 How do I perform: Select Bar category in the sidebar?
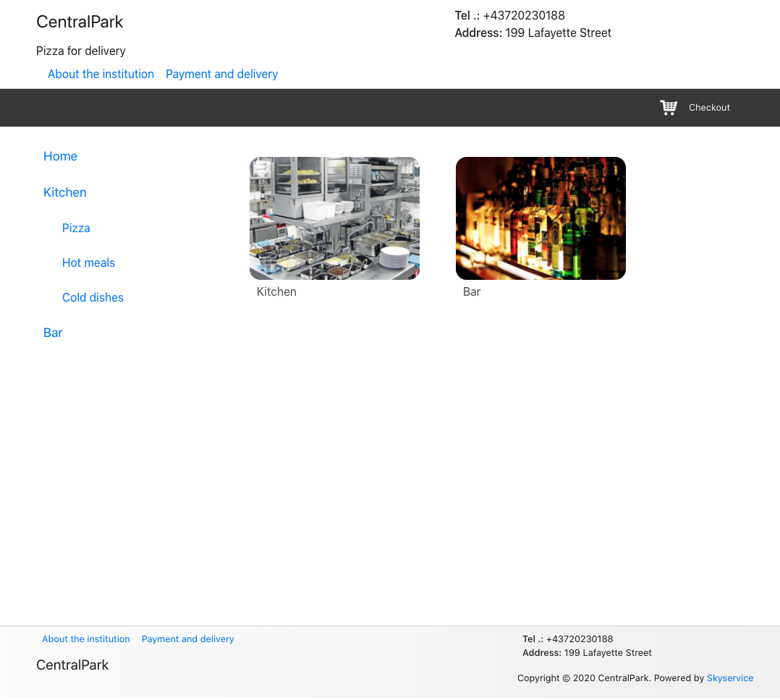click(53, 333)
